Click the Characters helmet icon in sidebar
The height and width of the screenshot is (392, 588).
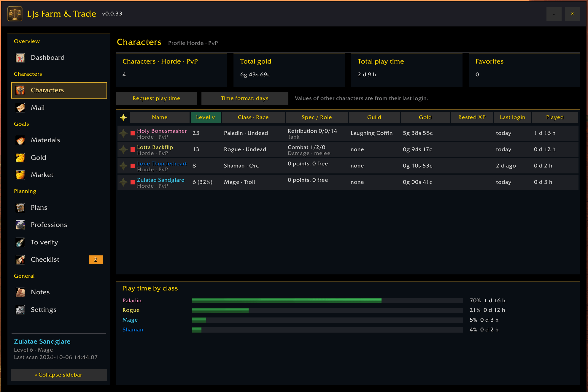click(20, 90)
